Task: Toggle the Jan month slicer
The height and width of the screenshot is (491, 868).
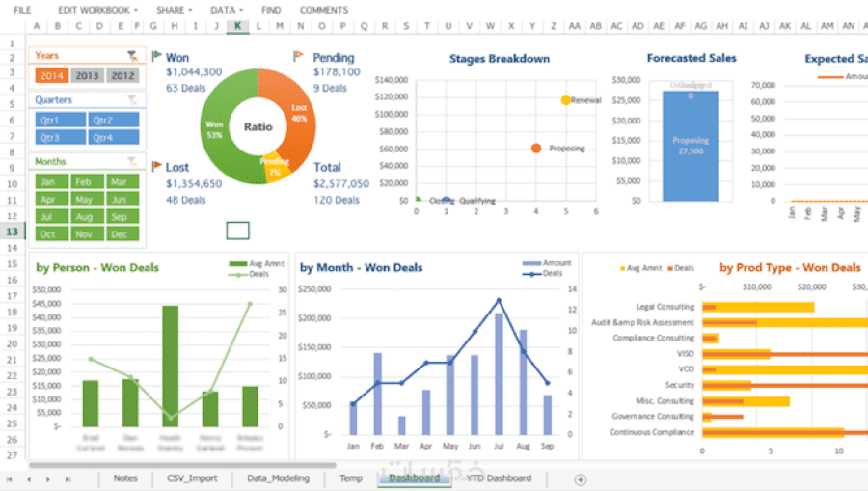Action: tap(51, 181)
